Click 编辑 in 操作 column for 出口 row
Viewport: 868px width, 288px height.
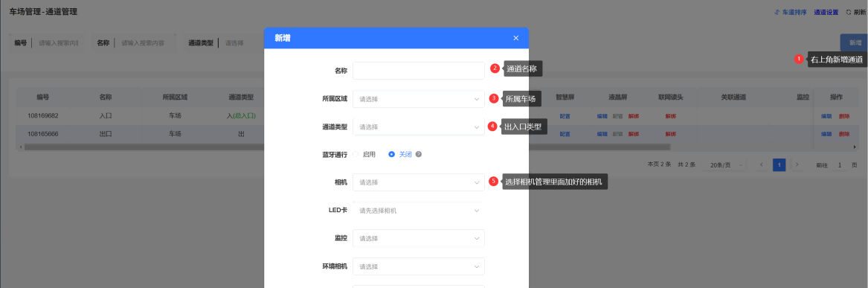(x=826, y=134)
